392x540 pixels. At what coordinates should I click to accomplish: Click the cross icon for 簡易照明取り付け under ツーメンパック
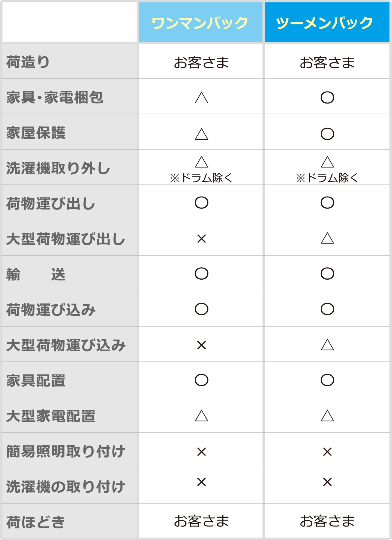click(x=327, y=452)
